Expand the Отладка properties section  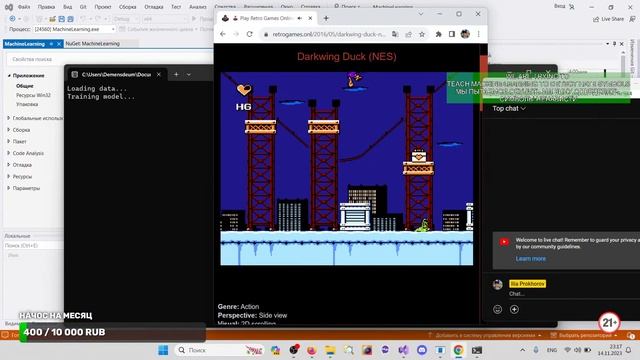pyautogui.click(x=9, y=165)
